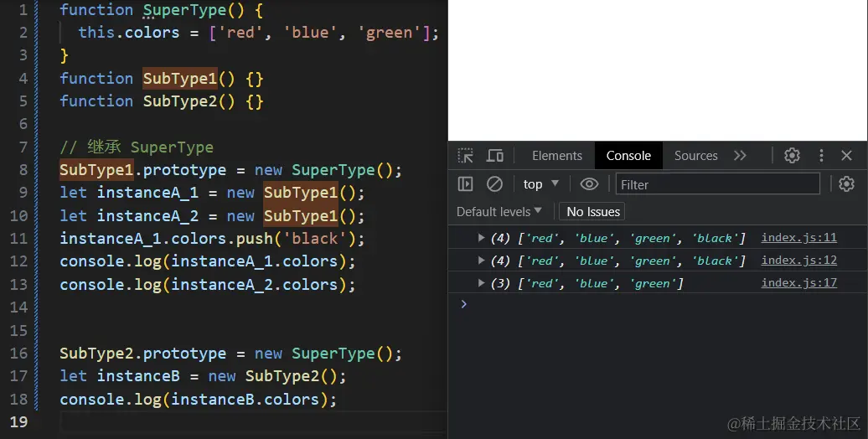Open the Elements tab
The width and height of the screenshot is (868, 439).
point(557,156)
